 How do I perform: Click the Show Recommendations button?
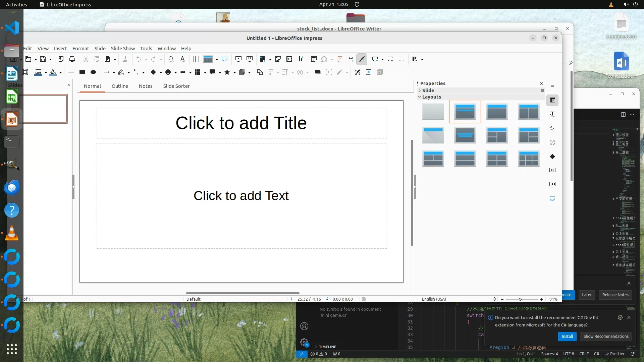point(606,337)
